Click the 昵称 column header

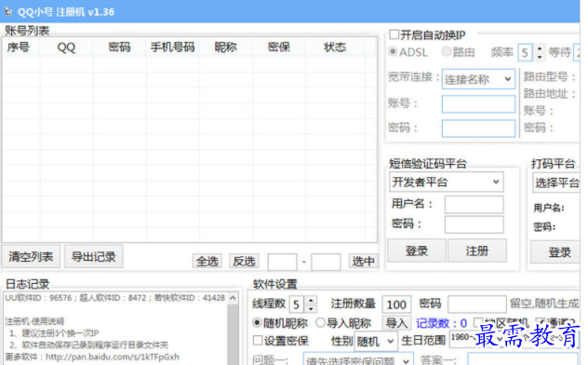pyautogui.click(x=226, y=47)
